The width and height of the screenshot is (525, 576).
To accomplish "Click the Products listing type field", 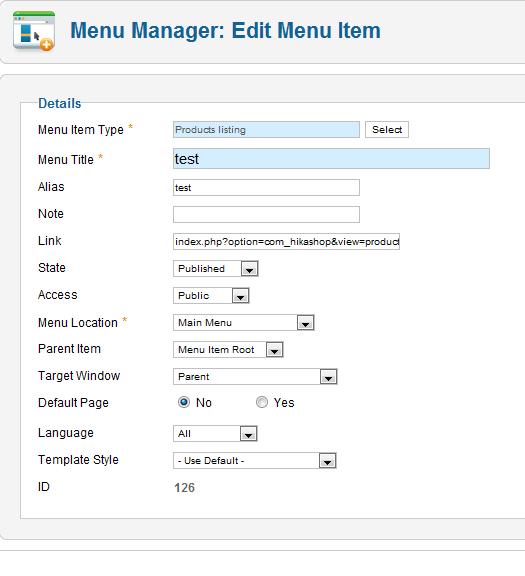I will [266, 130].
